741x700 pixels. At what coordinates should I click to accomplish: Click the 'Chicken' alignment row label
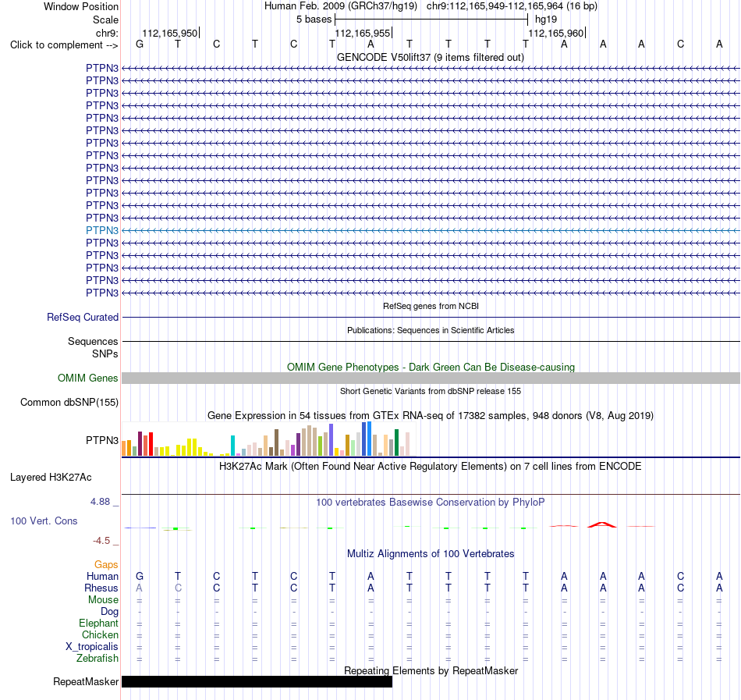tap(100, 634)
